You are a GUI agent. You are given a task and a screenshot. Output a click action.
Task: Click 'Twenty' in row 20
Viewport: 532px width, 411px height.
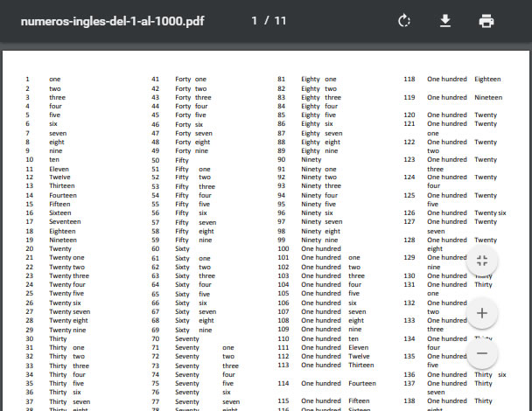(60, 248)
